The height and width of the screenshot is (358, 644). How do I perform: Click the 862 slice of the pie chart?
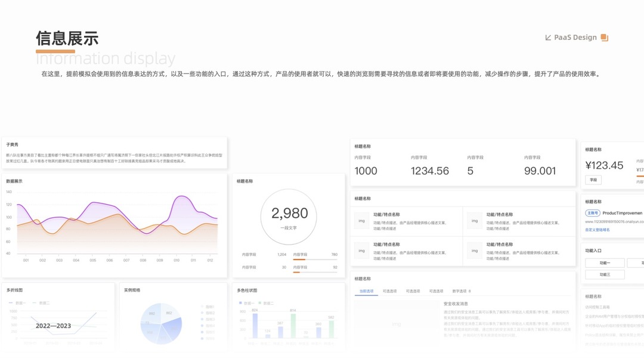tap(169, 313)
